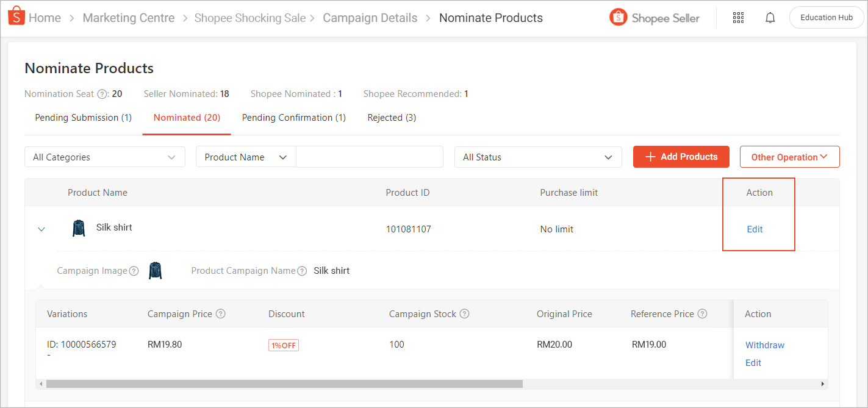Image resolution: width=868 pixels, height=408 pixels.
Task: Click the Shopee Seller logo
Action: coord(618,17)
